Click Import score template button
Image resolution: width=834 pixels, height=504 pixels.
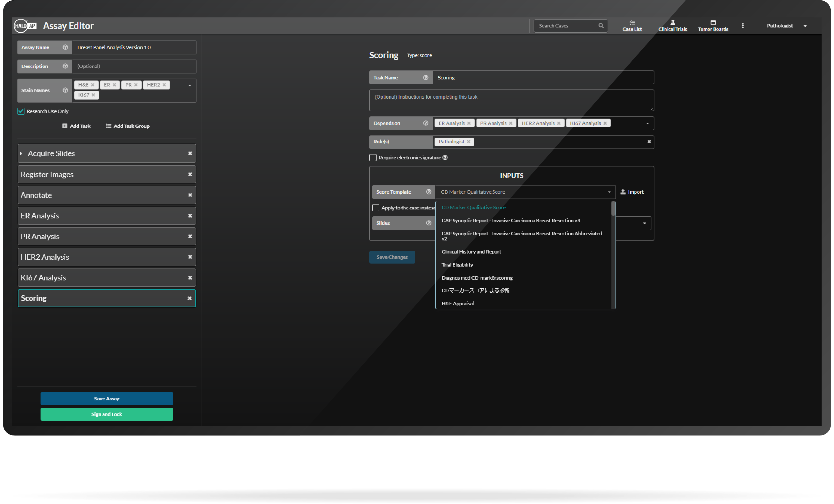(x=632, y=192)
